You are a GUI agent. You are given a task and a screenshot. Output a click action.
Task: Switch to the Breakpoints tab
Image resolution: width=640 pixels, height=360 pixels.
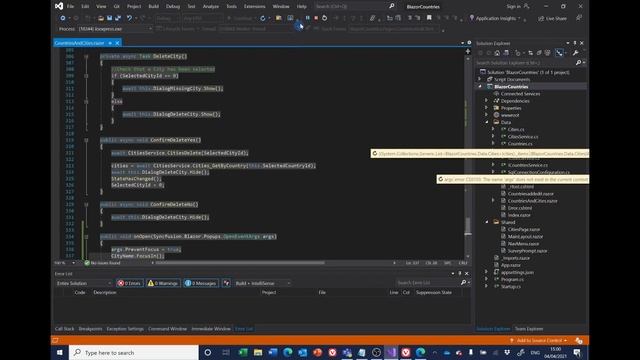90,329
